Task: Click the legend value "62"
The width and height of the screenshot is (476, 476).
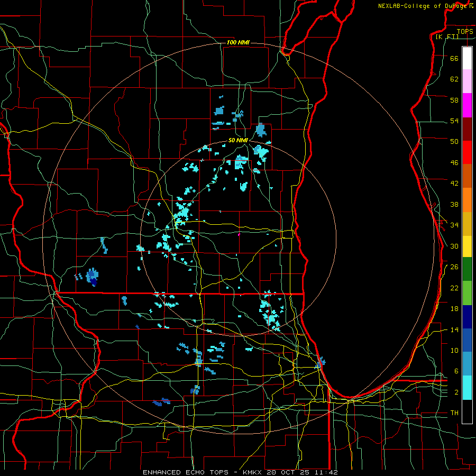Action: (454, 79)
